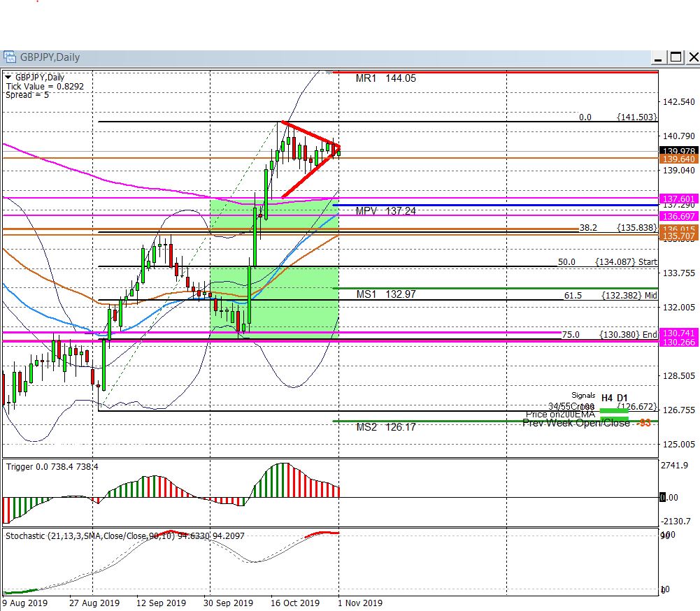The image size is (700, 611).
Task: Minimize the GBPJPY chart window
Action: click(658, 57)
